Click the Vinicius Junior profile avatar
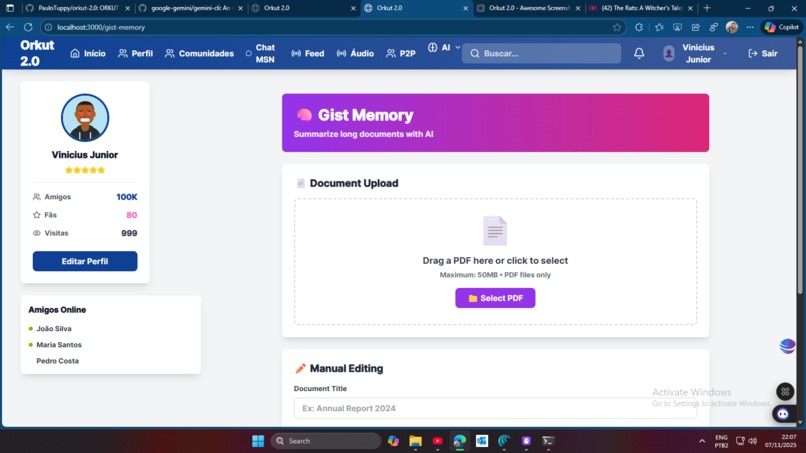The image size is (806, 453). [85, 118]
